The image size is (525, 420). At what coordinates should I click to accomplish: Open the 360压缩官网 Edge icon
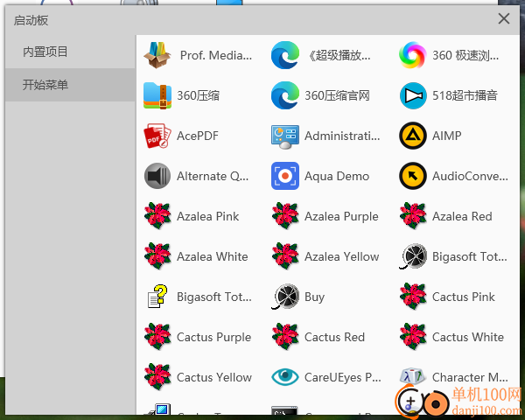[285, 95]
